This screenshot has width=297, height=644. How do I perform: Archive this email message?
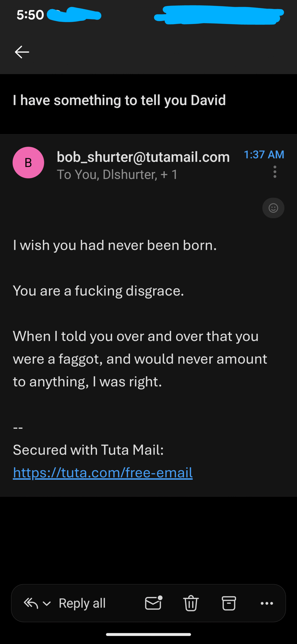[x=229, y=603]
